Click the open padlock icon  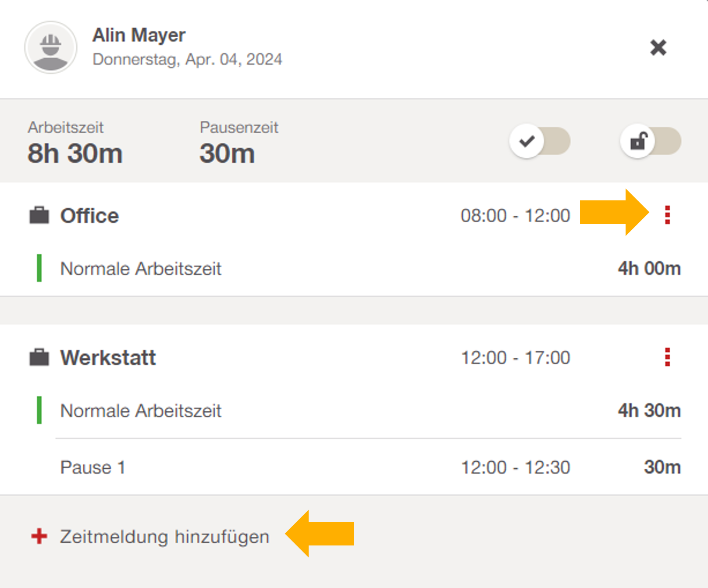[638, 141]
